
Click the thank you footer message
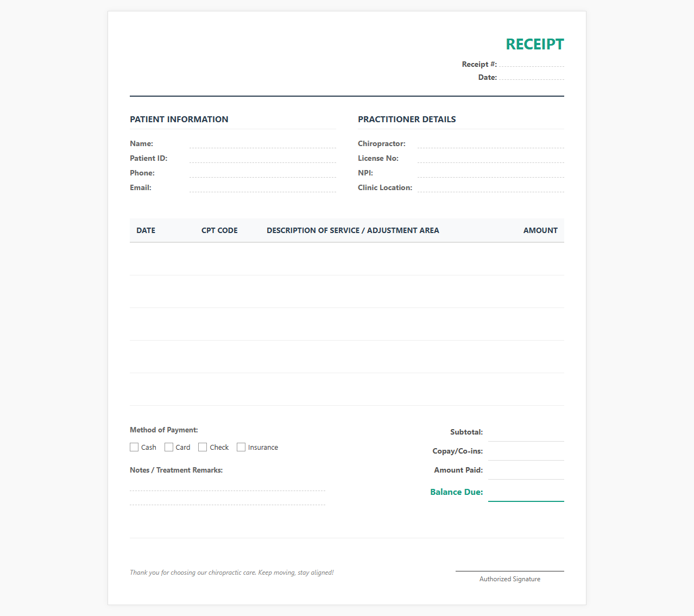click(x=232, y=573)
